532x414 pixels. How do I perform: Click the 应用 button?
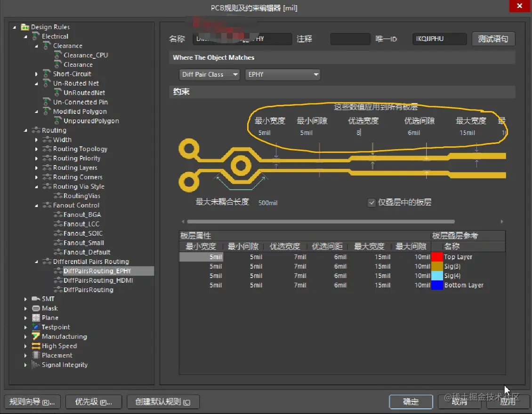pos(508,402)
